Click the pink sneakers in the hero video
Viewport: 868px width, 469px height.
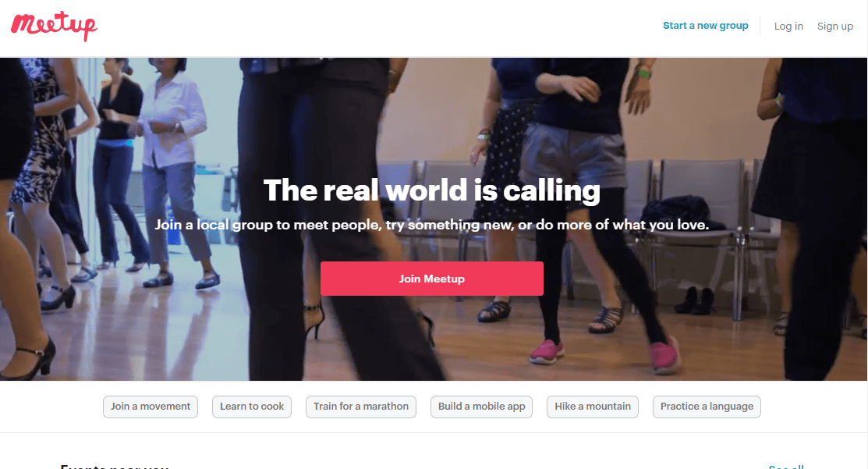[604, 353]
